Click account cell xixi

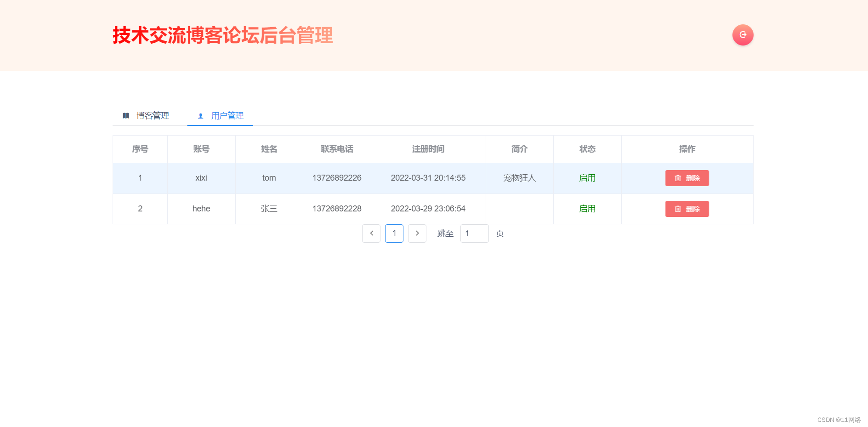click(201, 178)
